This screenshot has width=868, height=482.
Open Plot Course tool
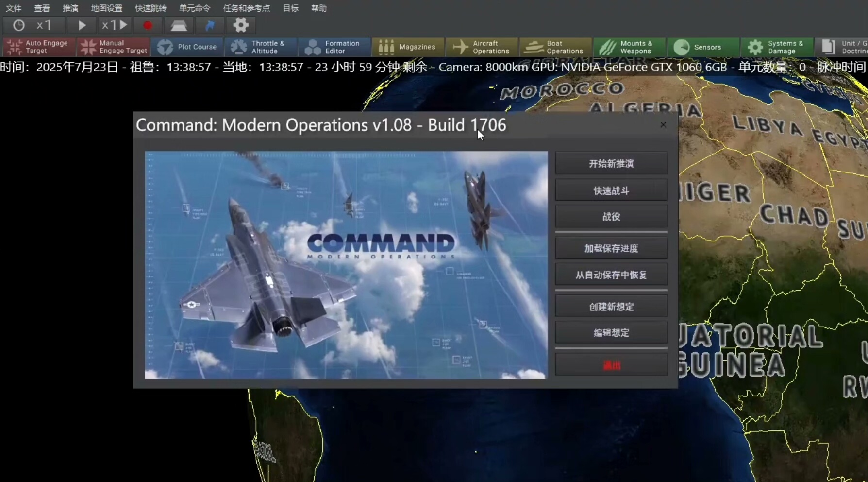[187, 47]
